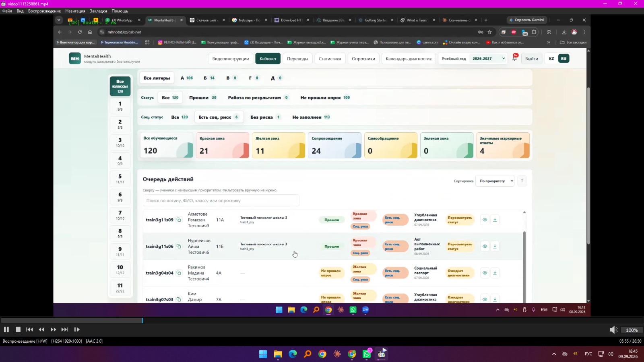View Рахимов Мадина record with eye icon
The image size is (644, 362).
tap(485, 273)
